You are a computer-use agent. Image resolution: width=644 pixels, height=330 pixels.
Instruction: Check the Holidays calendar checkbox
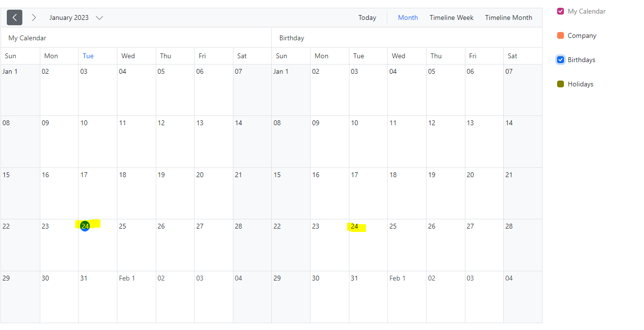(x=561, y=84)
